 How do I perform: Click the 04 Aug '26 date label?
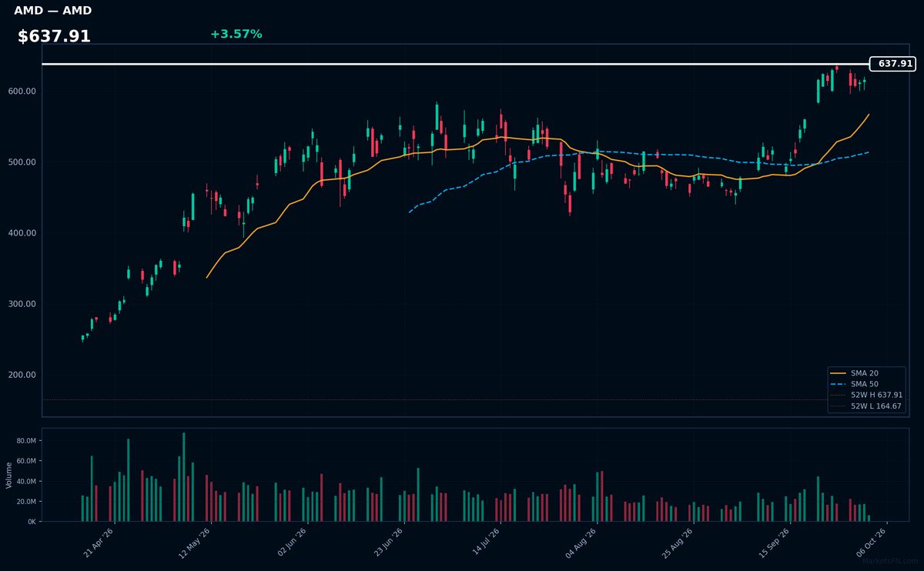pos(581,541)
